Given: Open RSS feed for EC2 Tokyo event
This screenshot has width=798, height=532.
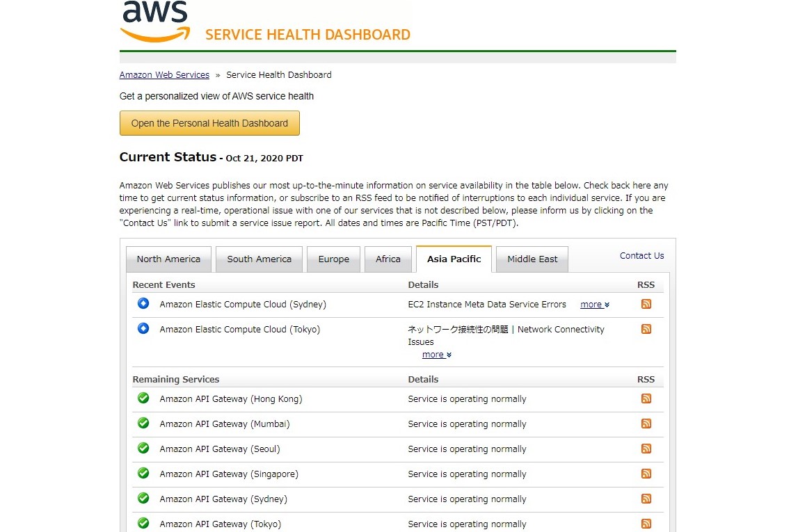Looking at the screenshot, I should (x=646, y=329).
